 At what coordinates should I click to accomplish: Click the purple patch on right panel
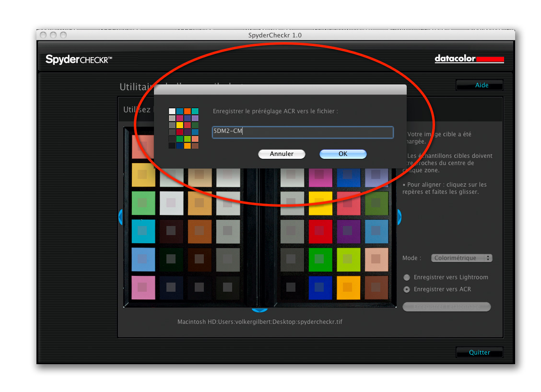point(349,231)
